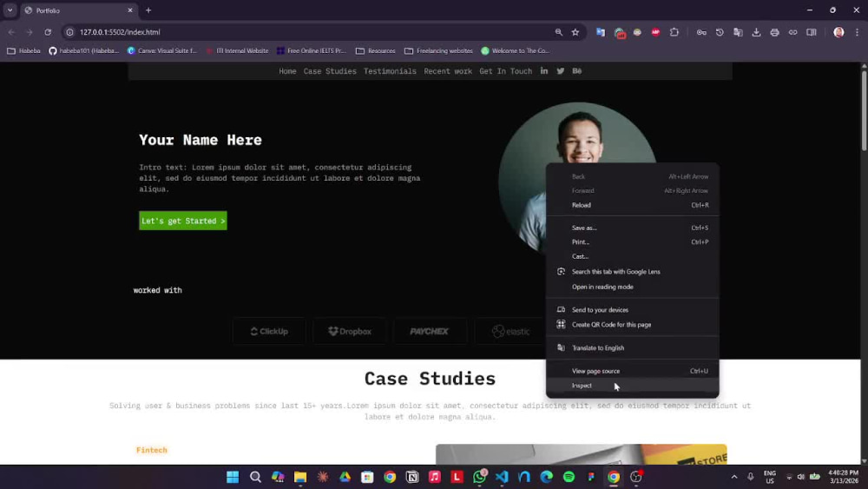Open Chrome's three-dot menu
Screen dimensions: 868x489
click(x=857, y=32)
